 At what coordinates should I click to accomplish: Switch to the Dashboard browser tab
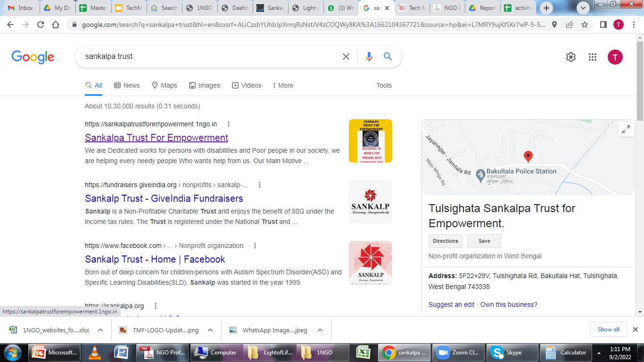pos(235,8)
